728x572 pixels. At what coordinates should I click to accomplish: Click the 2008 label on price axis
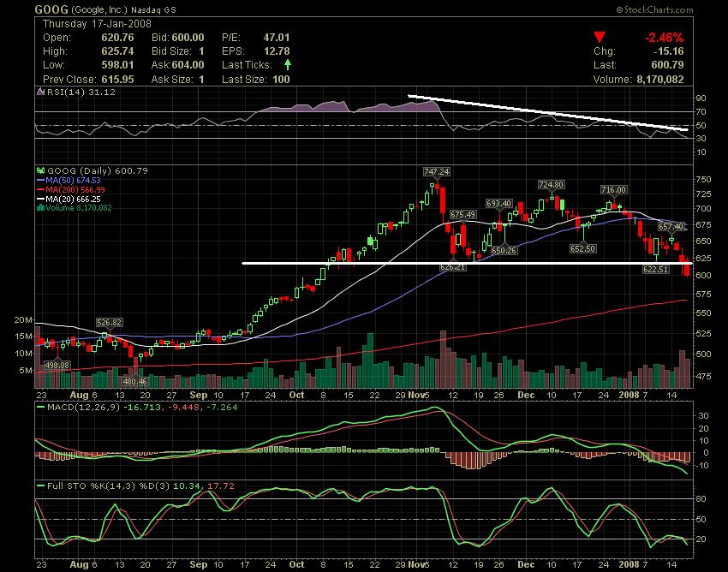629,395
